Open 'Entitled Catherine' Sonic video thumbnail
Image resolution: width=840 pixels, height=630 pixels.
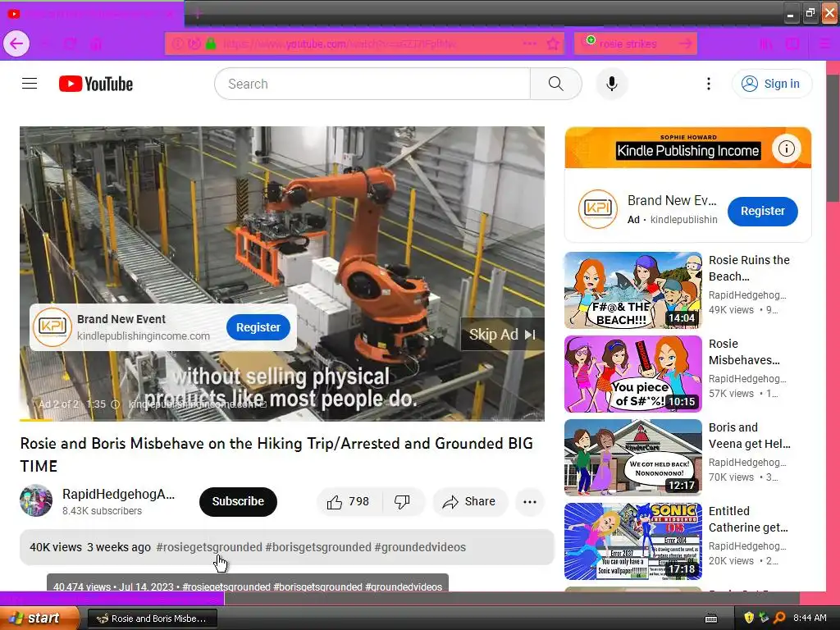point(632,541)
